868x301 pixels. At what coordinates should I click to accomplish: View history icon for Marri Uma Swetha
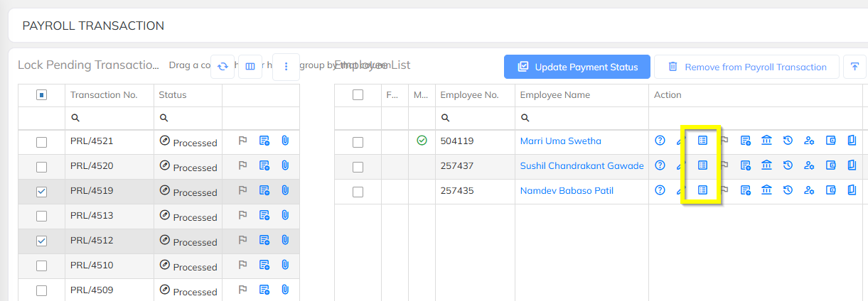788,141
